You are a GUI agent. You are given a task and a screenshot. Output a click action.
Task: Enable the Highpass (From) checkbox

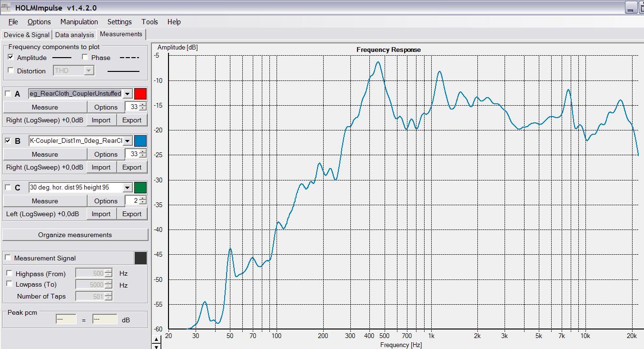pos(10,273)
